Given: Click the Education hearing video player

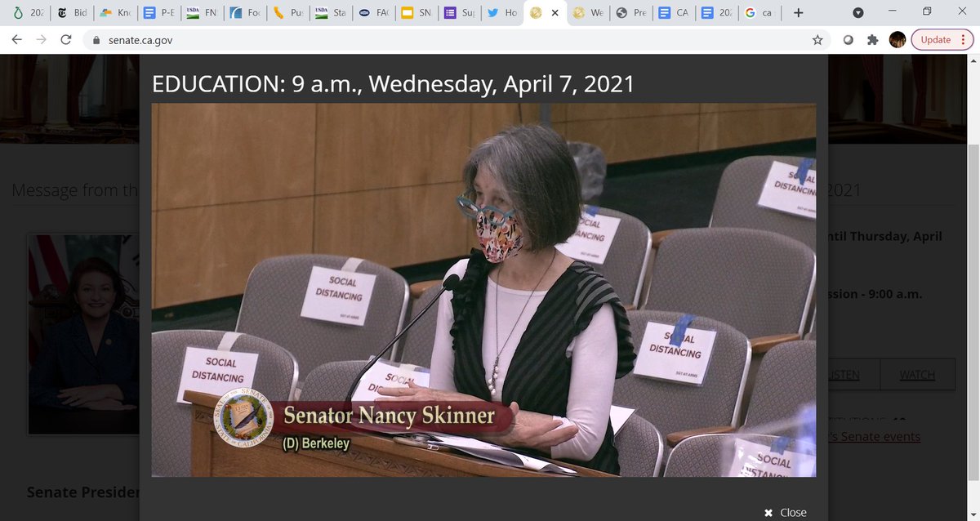Looking at the screenshot, I should click(483, 290).
